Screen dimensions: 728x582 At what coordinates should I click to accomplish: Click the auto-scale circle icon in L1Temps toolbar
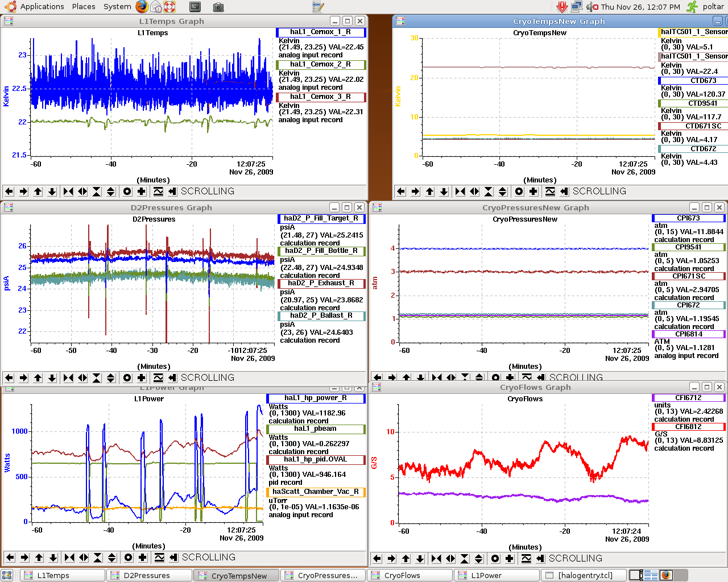[x=127, y=192]
